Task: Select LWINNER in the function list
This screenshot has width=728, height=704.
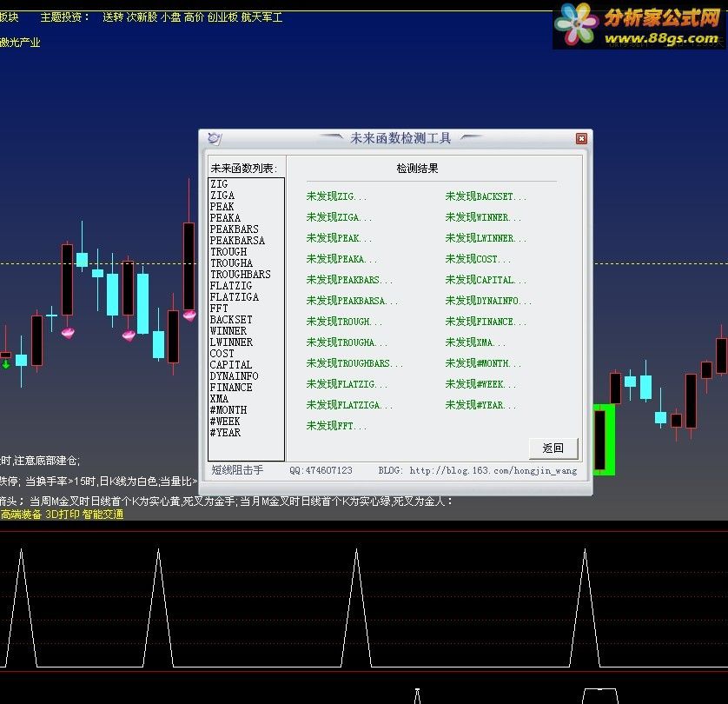Action: 231,342
